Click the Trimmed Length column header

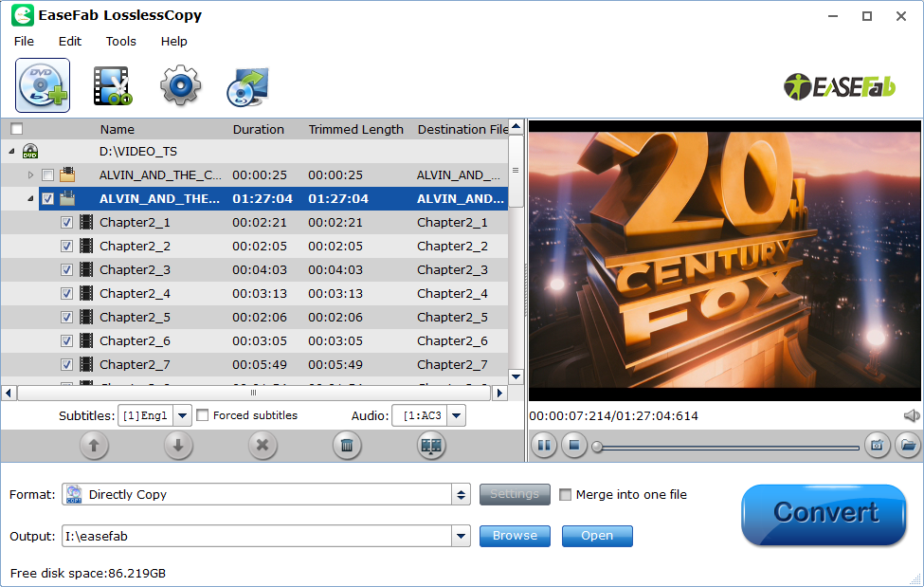click(x=356, y=129)
